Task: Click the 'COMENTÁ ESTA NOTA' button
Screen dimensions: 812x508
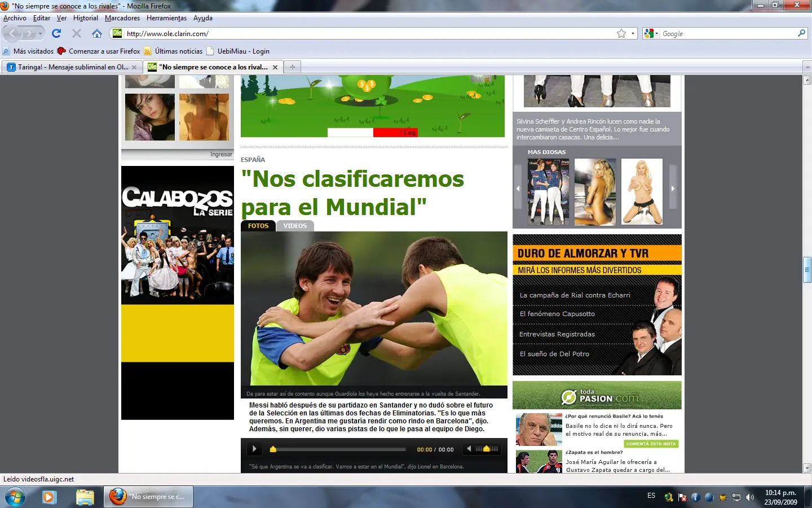Action: [651, 444]
